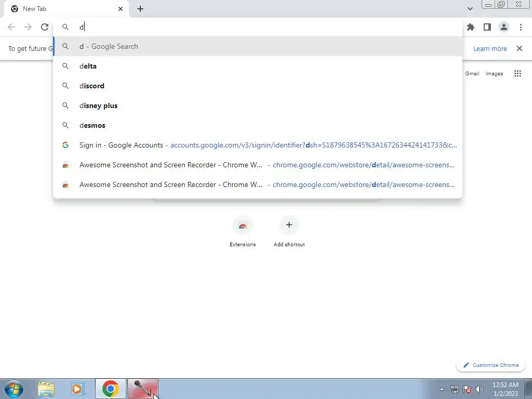Open the Extensions shortcut tile
532x399 pixels.
click(243, 231)
